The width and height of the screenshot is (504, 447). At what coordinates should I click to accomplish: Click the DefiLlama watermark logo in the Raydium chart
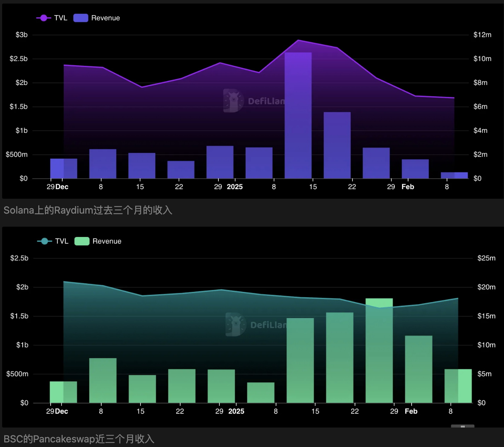click(x=234, y=101)
